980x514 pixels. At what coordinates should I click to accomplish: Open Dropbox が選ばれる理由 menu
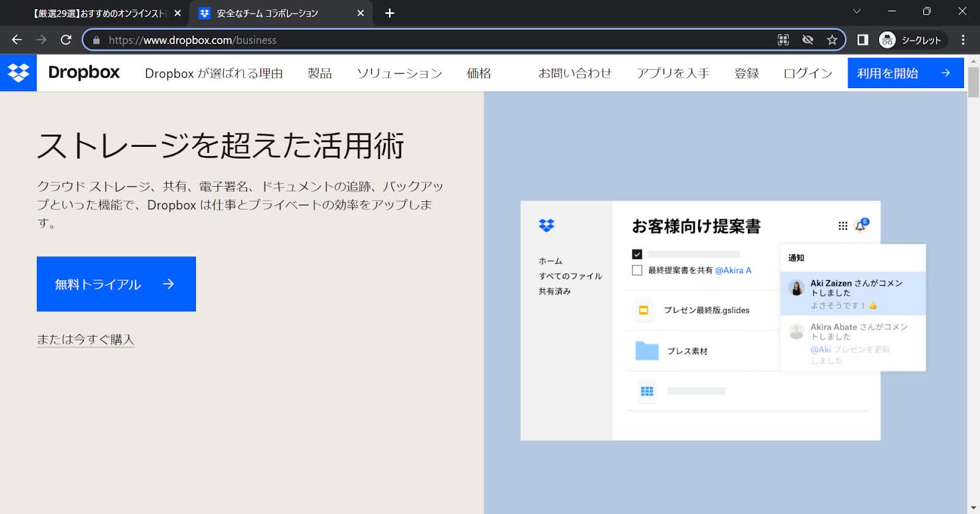(x=214, y=73)
